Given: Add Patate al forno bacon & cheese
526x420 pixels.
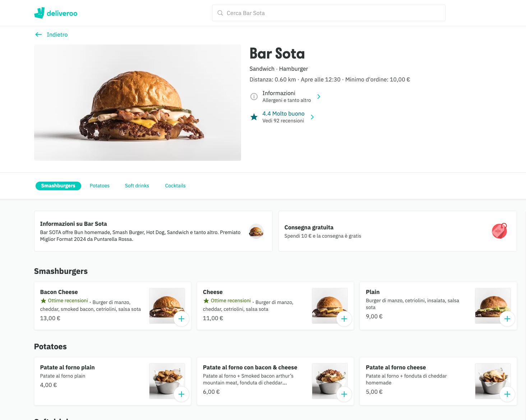Looking at the screenshot, I should pyautogui.click(x=344, y=394).
